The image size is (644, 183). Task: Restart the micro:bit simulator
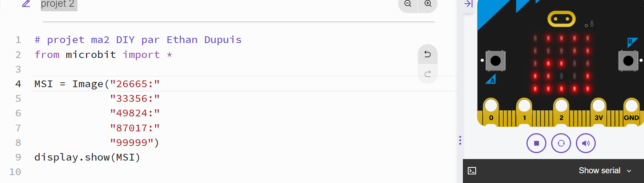coord(561,143)
